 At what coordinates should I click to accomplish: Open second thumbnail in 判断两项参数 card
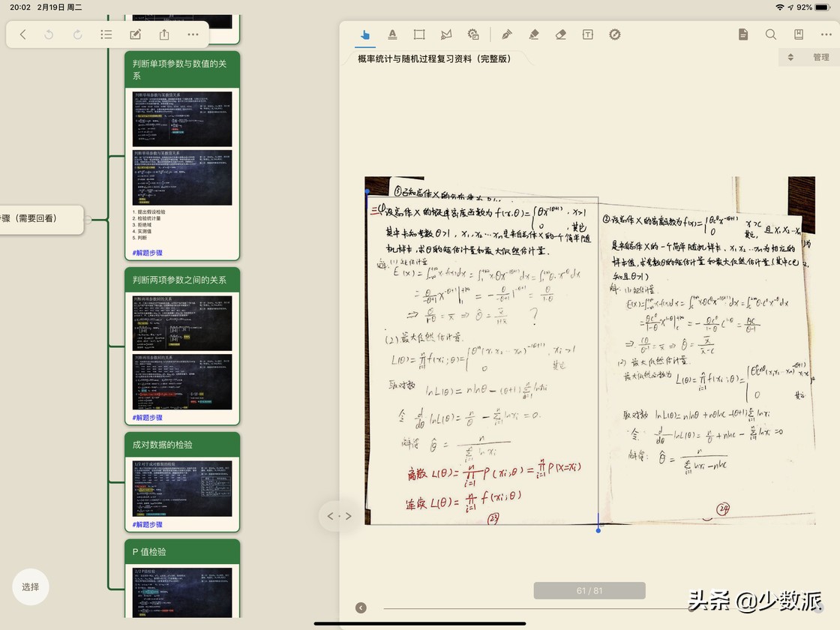(x=182, y=382)
